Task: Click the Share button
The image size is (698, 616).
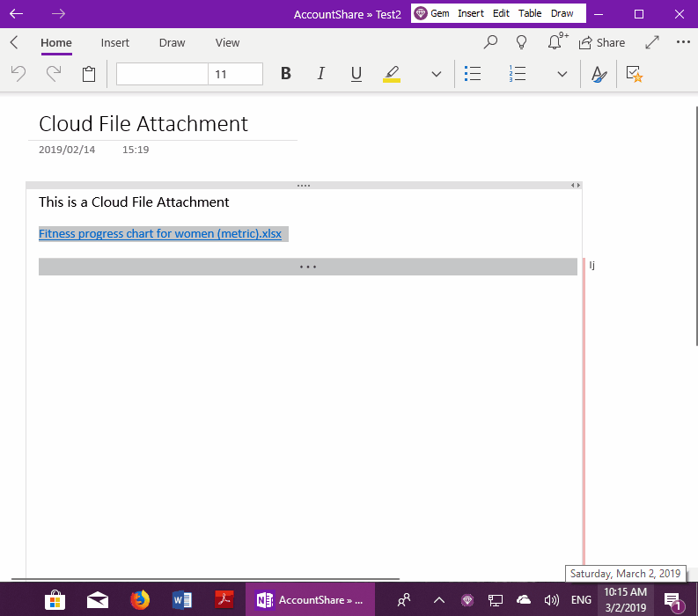Action: [x=602, y=43]
